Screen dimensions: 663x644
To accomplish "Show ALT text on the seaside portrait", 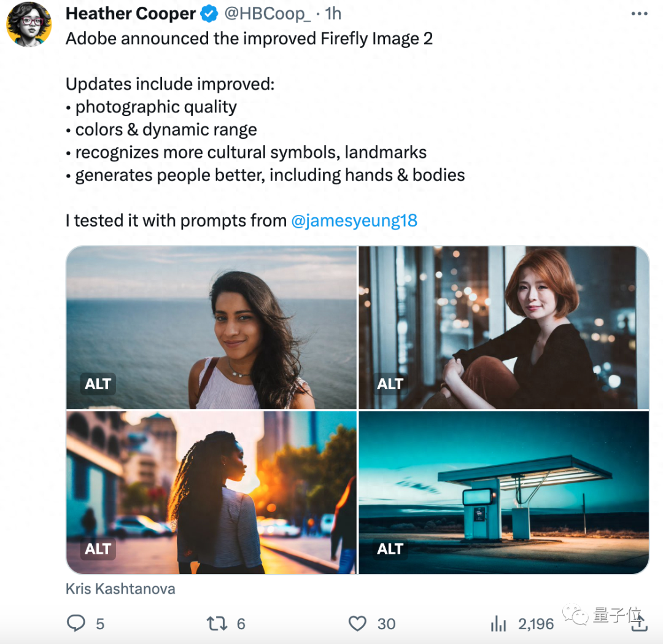I will coord(98,384).
